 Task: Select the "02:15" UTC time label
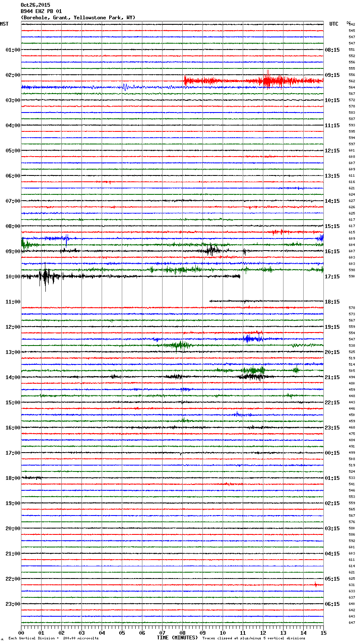(332, 503)
